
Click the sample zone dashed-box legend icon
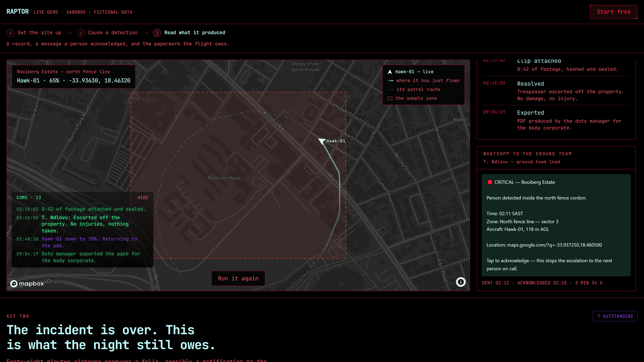(x=390, y=98)
